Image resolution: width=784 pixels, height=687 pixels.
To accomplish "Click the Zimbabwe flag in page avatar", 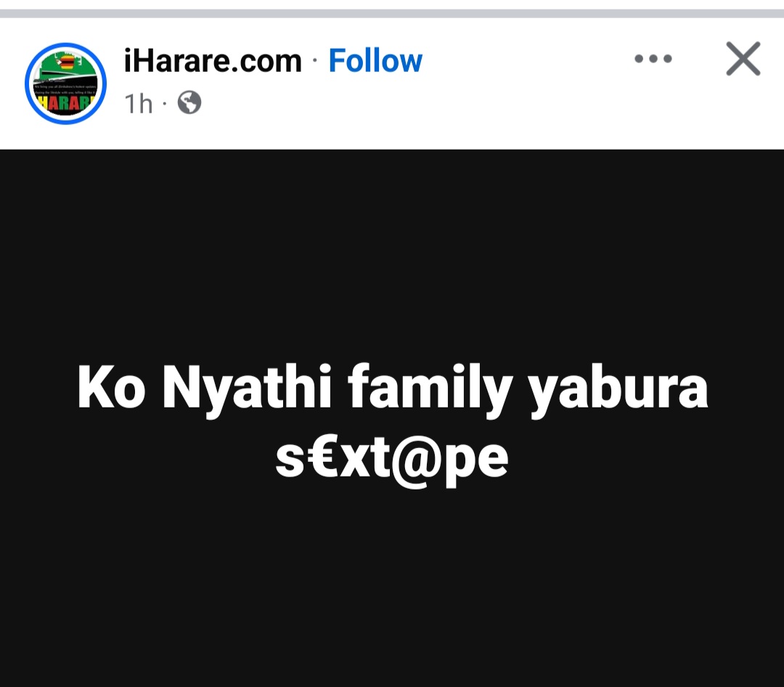I will pyautogui.click(x=67, y=62).
